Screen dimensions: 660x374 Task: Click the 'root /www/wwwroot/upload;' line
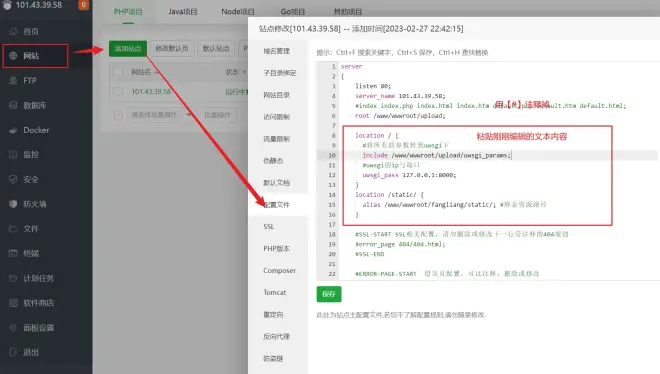coord(400,116)
